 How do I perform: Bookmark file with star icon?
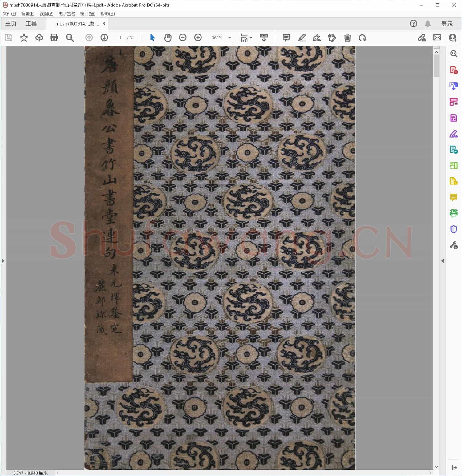(24, 38)
